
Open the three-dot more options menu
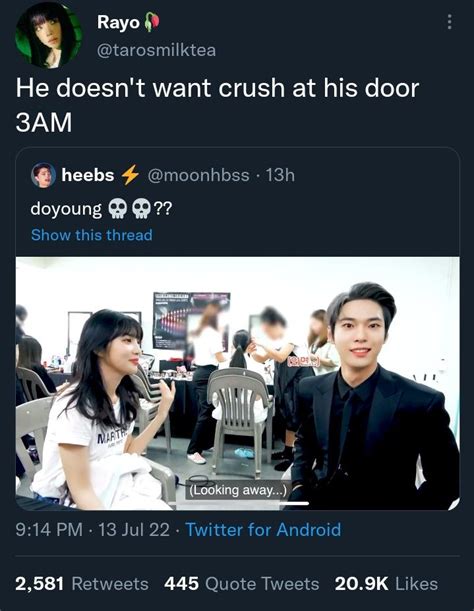tap(449, 22)
